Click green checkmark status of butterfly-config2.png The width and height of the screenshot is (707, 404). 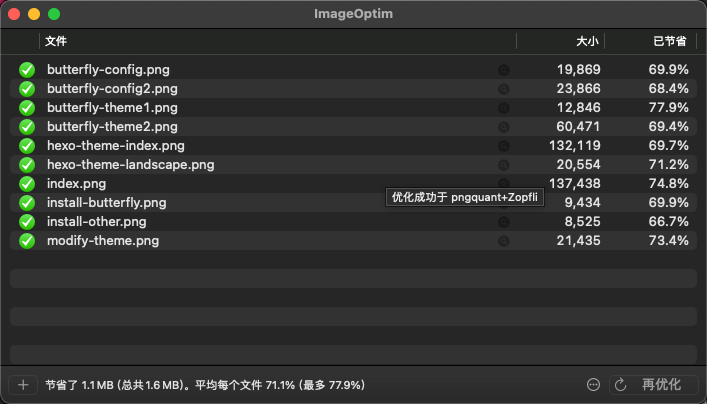tap(27, 89)
